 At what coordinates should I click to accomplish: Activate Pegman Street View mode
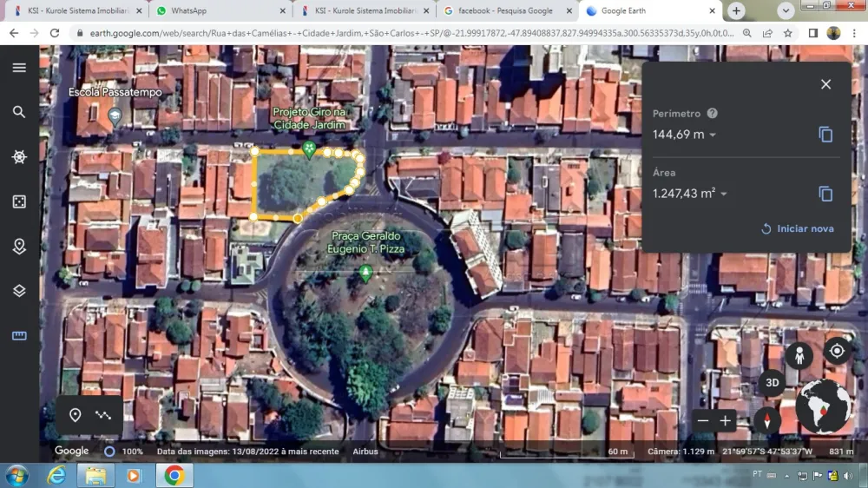[x=799, y=355]
